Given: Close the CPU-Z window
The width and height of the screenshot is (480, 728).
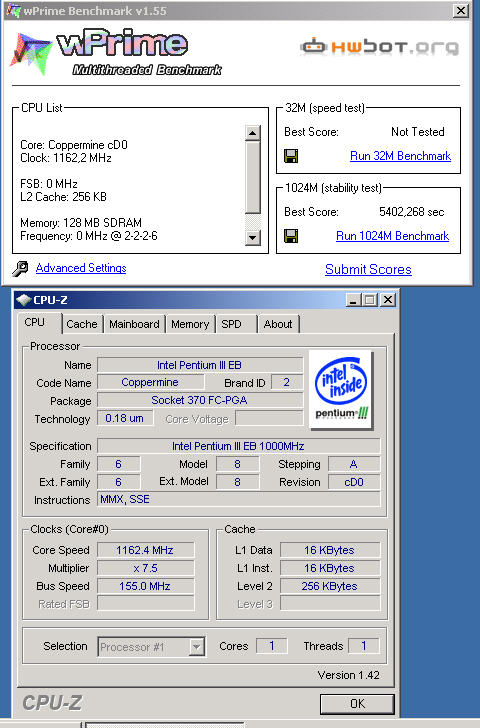Looking at the screenshot, I should [x=388, y=300].
